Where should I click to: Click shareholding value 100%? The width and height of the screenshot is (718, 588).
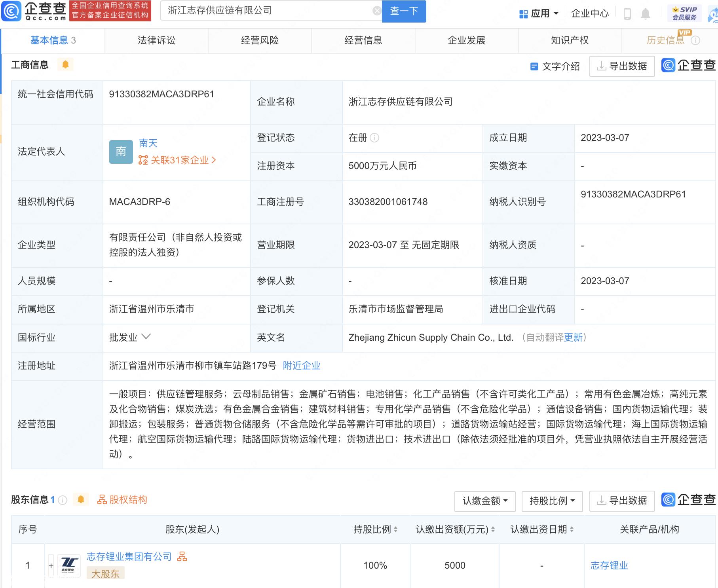(375, 565)
